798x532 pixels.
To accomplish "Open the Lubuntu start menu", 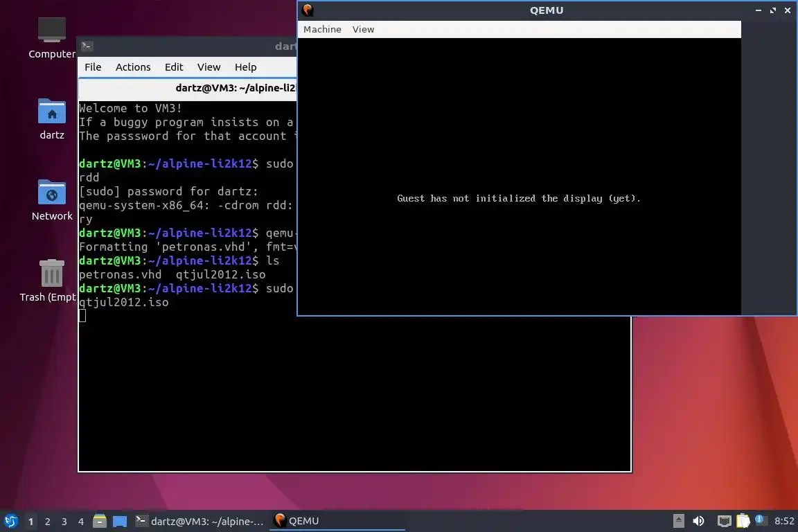I will 10,521.
